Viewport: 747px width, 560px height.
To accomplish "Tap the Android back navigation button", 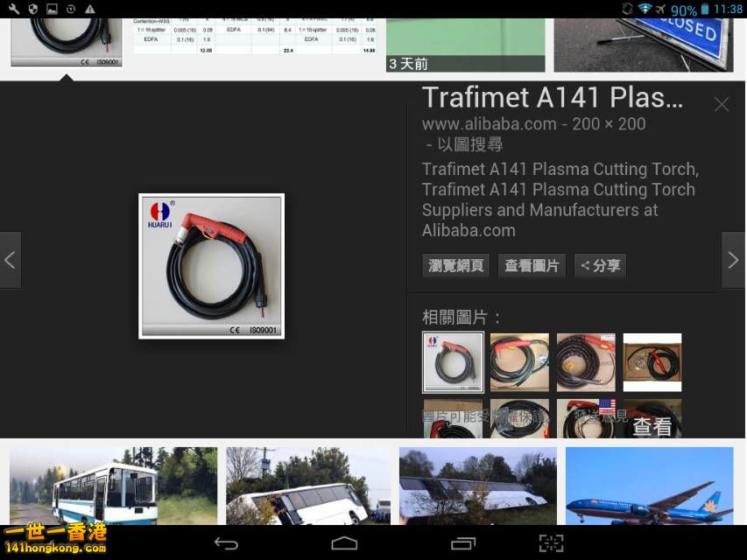I will coord(226,543).
